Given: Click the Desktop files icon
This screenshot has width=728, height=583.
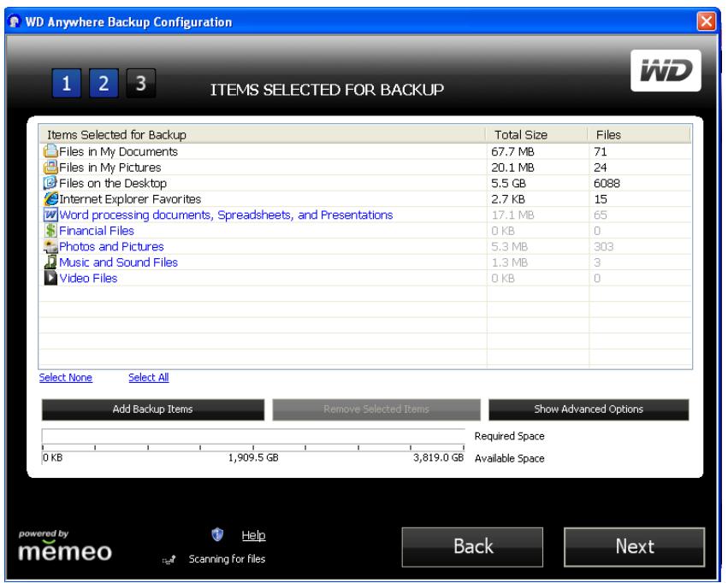Looking at the screenshot, I should [50, 183].
